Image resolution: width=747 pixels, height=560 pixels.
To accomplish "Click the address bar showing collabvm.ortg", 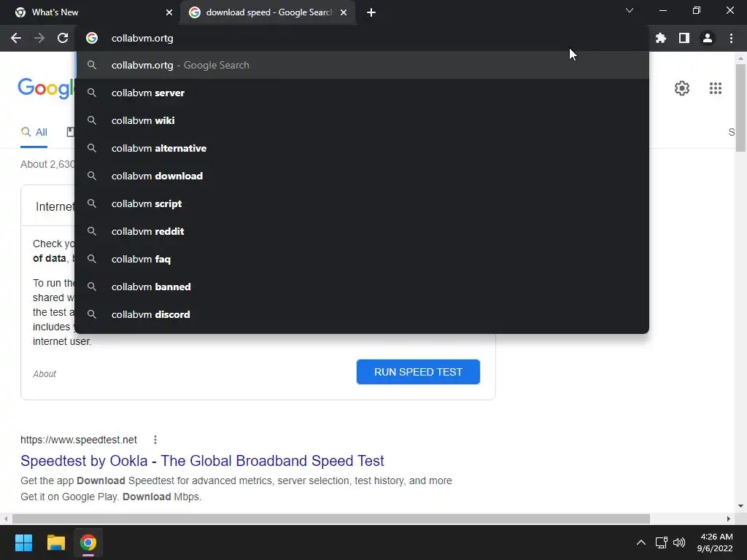I will click(x=362, y=38).
